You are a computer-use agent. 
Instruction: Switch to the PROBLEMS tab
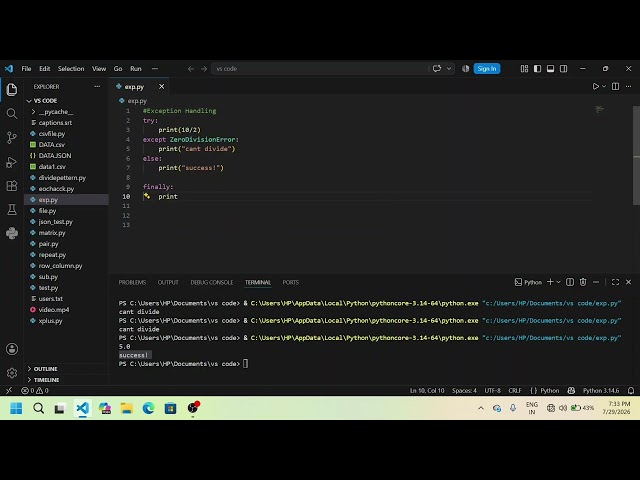[132, 282]
